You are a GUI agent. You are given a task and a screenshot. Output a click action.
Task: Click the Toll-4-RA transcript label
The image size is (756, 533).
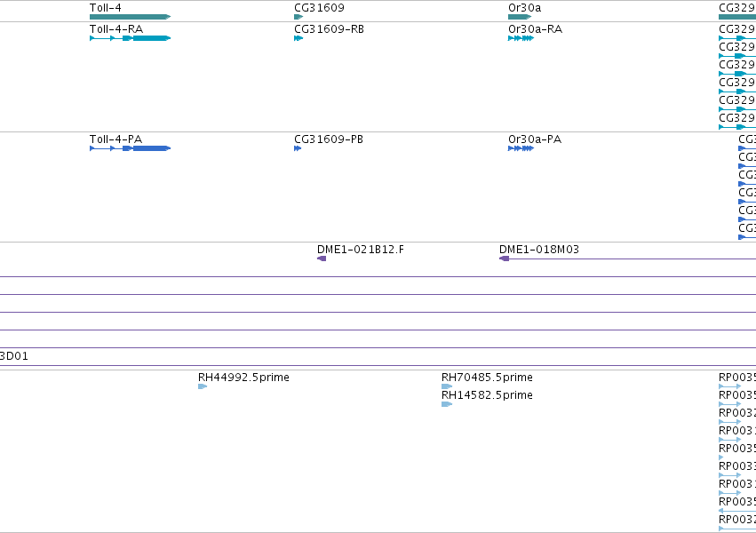click(x=116, y=29)
